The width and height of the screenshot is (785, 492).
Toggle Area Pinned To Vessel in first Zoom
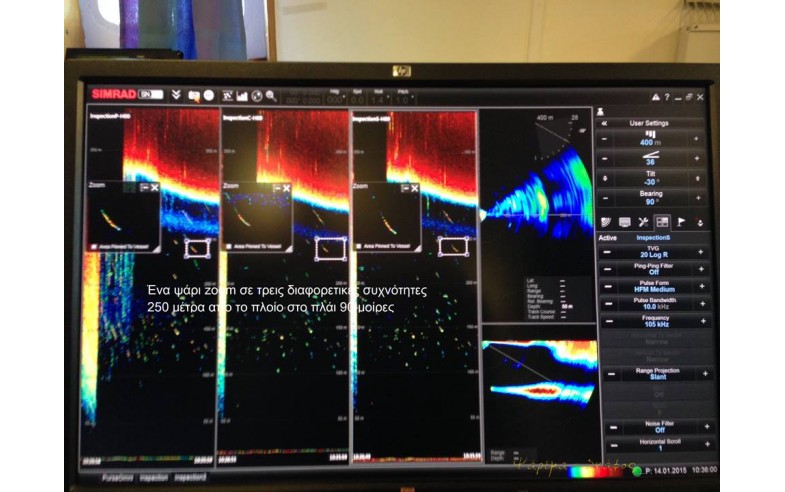pos(94,247)
